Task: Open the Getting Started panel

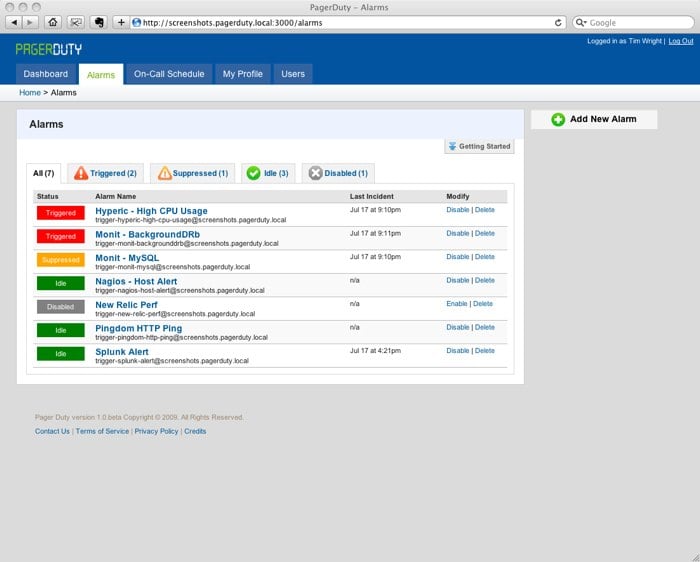Action: pos(479,146)
